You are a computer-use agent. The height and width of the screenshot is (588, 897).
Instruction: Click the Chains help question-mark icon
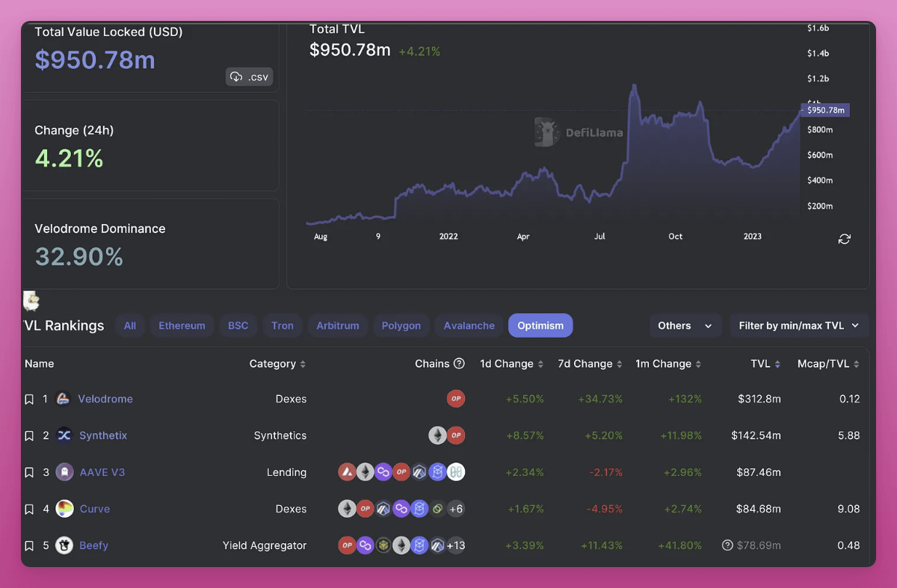pyautogui.click(x=459, y=364)
